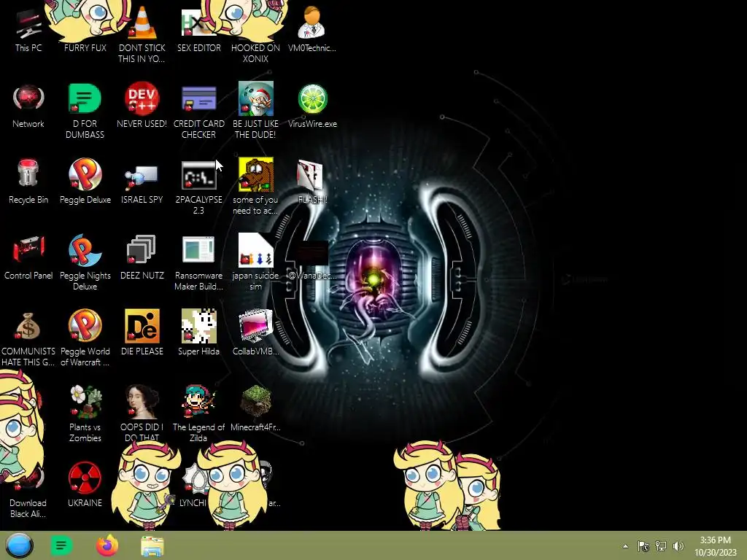Open the UKRAINE radiation icon
The width and height of the screenshot is (747, 560).
85,477
